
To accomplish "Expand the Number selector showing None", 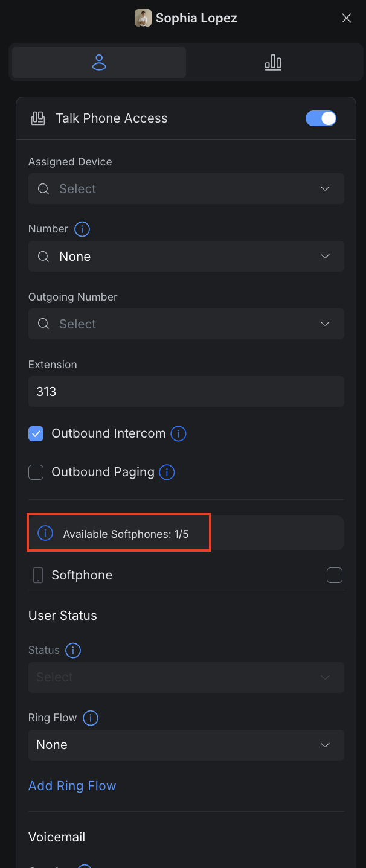I will click(325, 256).
